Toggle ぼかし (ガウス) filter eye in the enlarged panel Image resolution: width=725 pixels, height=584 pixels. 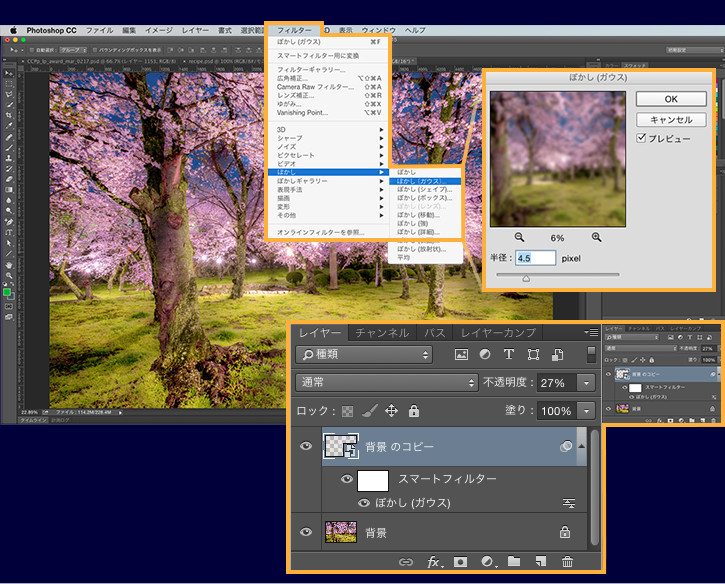364,503
